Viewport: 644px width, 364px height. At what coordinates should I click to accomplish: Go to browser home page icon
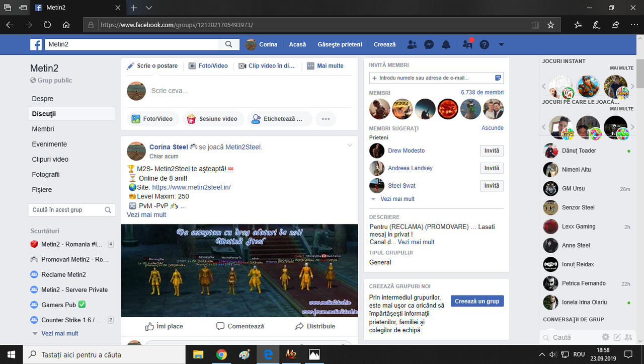(66, 25)
